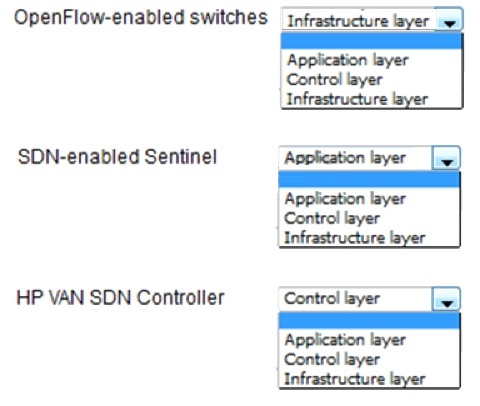Choose Control layer option for HP VAN SDN Controller
480x406 pixels.
point(332,359)
